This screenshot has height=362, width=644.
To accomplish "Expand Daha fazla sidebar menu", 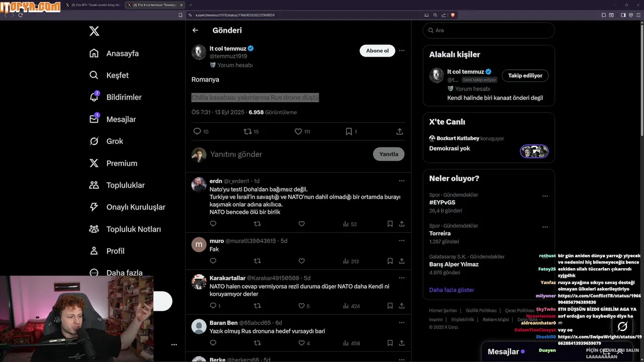I will pos(116,273).
